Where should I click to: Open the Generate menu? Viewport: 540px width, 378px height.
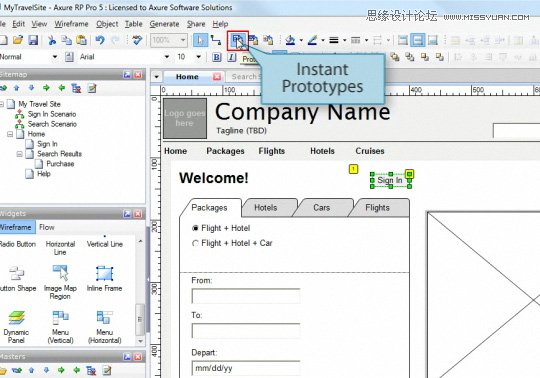(x=164, y=24)
